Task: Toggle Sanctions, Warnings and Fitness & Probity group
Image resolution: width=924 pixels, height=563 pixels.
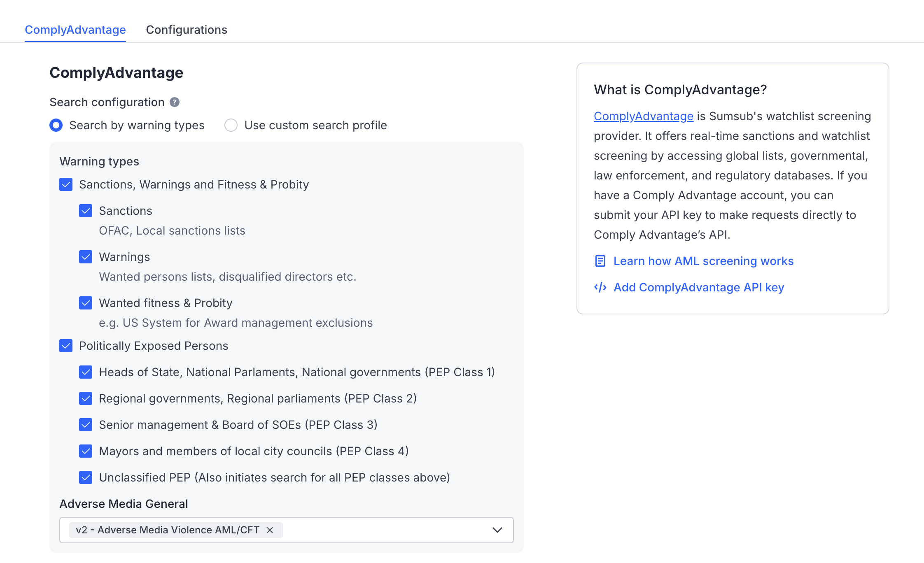Action: pyautogui.click(x=66, y=184)
